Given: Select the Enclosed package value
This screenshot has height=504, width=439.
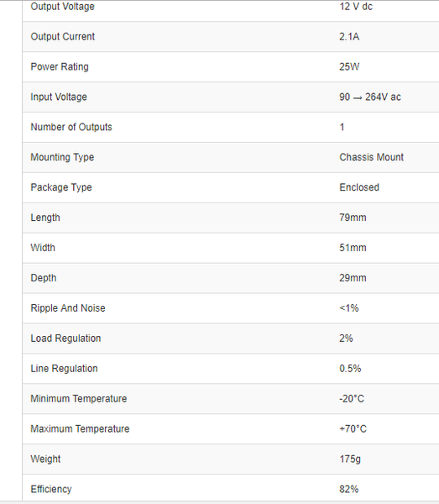Looking at the screenshot, I should click(359, 187).
